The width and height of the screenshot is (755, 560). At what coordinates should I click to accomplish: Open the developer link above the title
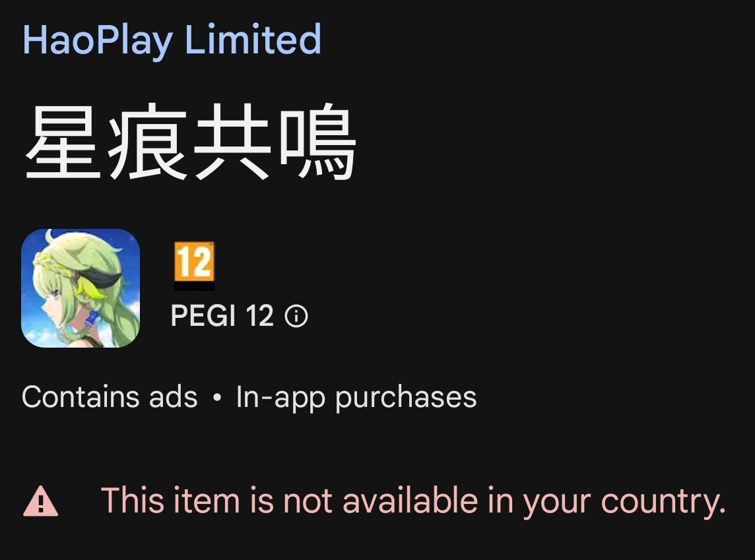coord(172,40)
